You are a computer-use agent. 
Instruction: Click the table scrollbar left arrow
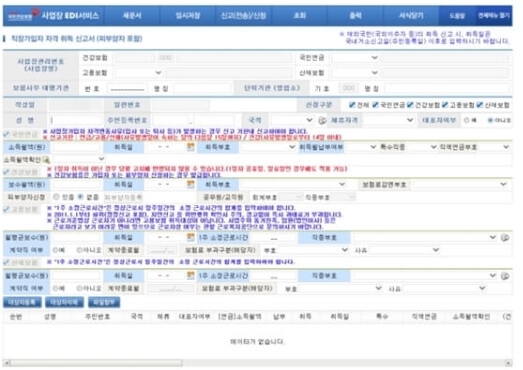point(7,363)
